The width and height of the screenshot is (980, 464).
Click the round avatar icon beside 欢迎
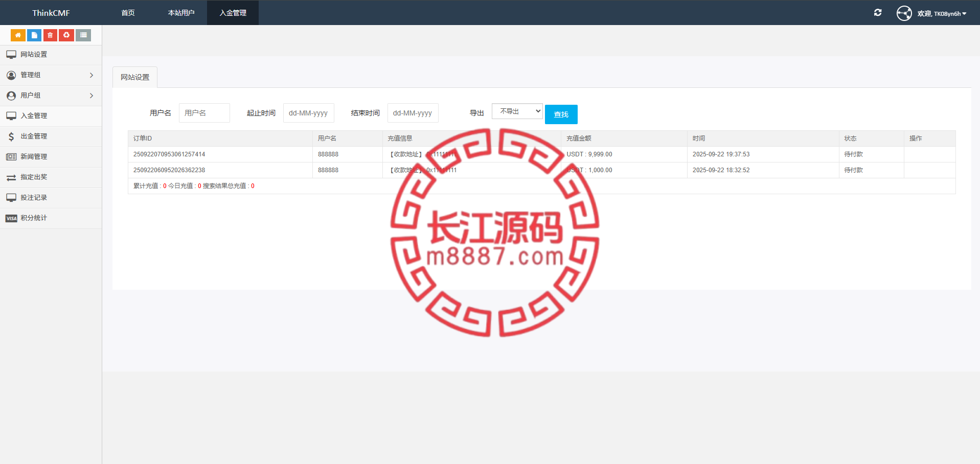click(904, 13)
